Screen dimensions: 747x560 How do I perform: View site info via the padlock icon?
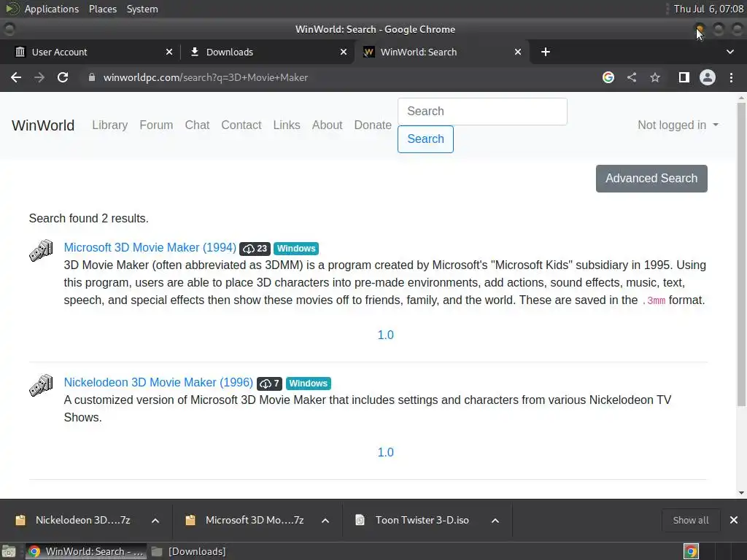[x=92, y=77]
